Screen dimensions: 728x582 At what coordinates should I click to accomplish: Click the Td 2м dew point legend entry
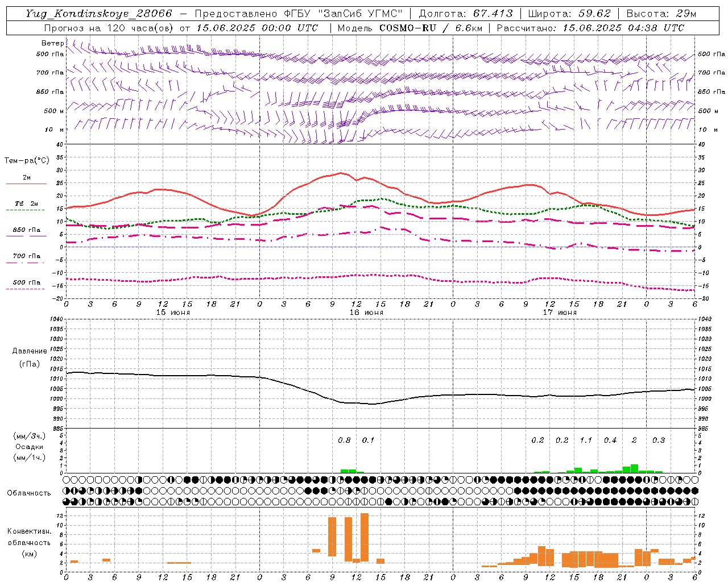pos(26,203)
